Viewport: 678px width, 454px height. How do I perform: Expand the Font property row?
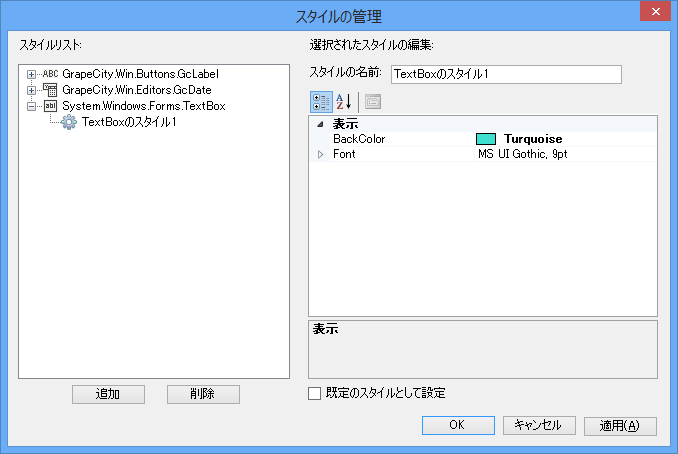click(x=320, y=155)
